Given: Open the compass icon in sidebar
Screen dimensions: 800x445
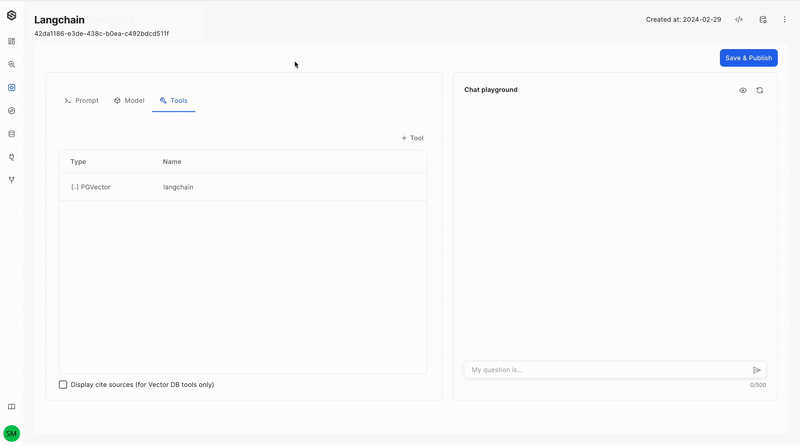Looking at the screenshot, I should 11,111.
